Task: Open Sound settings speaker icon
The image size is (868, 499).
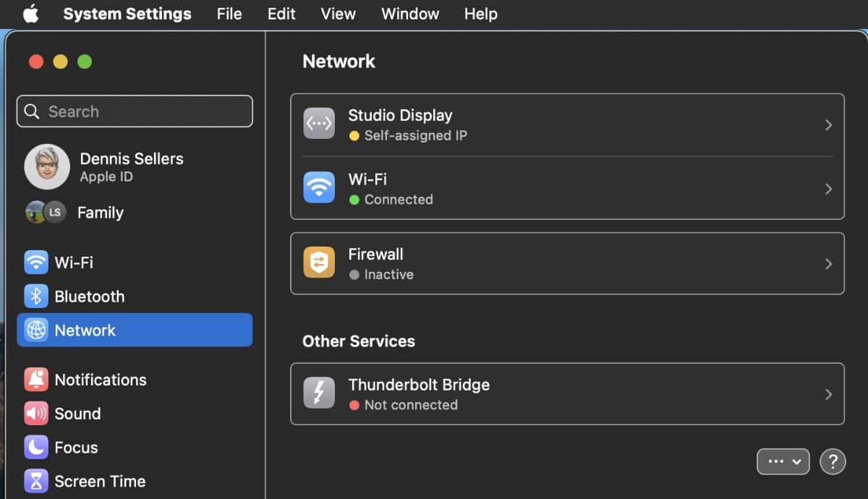Action: click(x=36, y=414)
